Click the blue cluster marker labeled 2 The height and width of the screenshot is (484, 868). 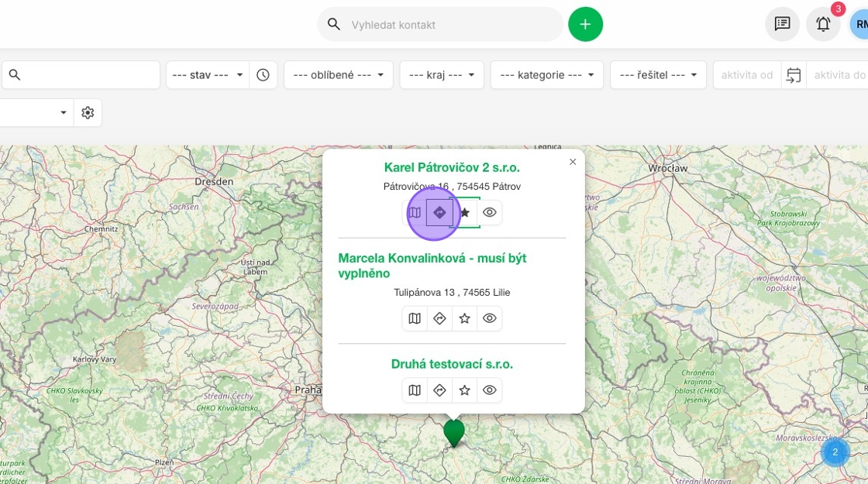(x=835, y=452)
